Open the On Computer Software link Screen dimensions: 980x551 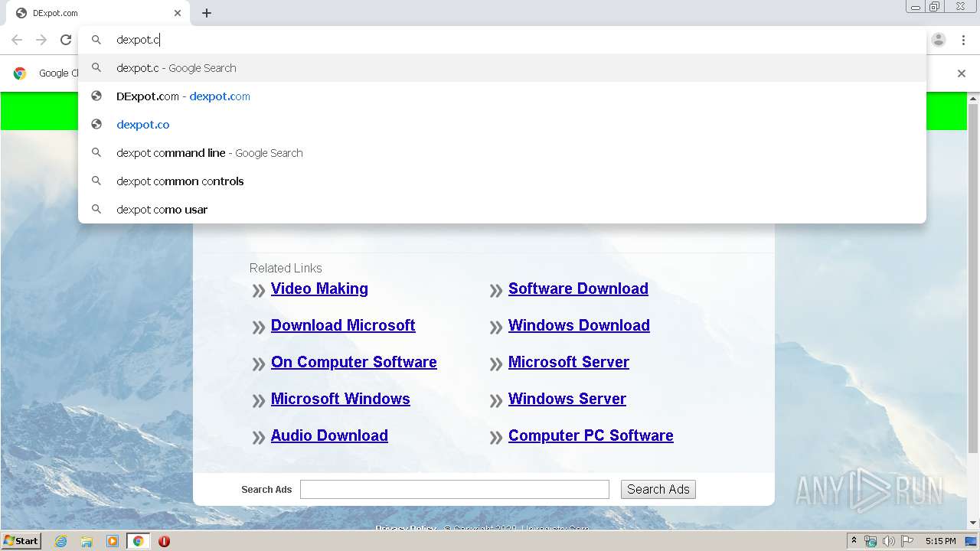click(354, 362)
